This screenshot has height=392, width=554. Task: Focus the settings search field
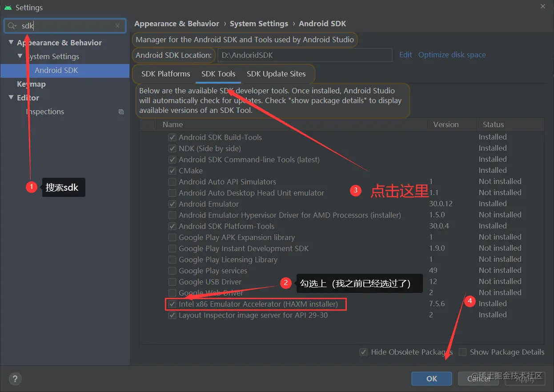[x=65, y=26]
